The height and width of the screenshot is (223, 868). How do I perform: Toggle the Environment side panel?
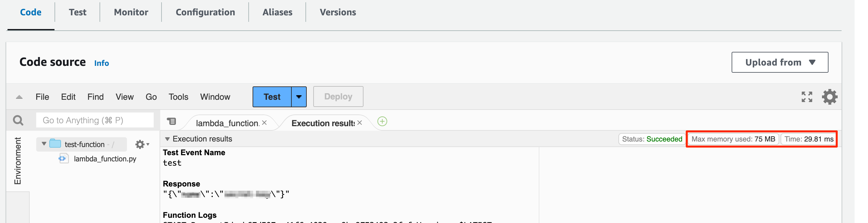pos(18,161)
